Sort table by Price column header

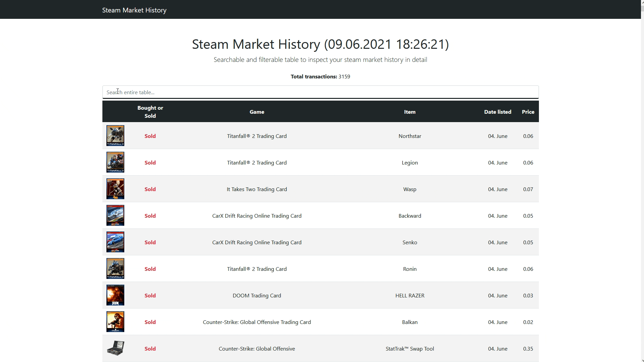point(528,112)
